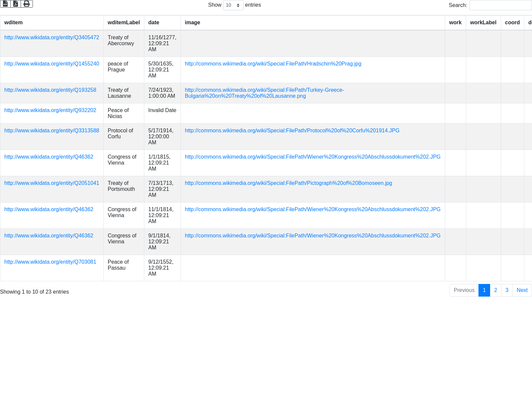
Task: Open Hradschin Prag.jpg image link
Action: (273, 64)
